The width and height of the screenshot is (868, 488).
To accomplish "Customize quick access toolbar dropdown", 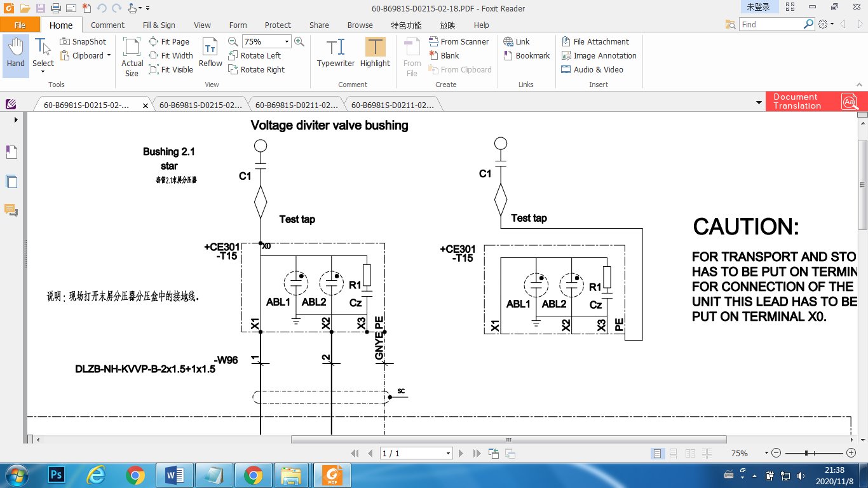I will pyautogui.click(x=148, y=9).
